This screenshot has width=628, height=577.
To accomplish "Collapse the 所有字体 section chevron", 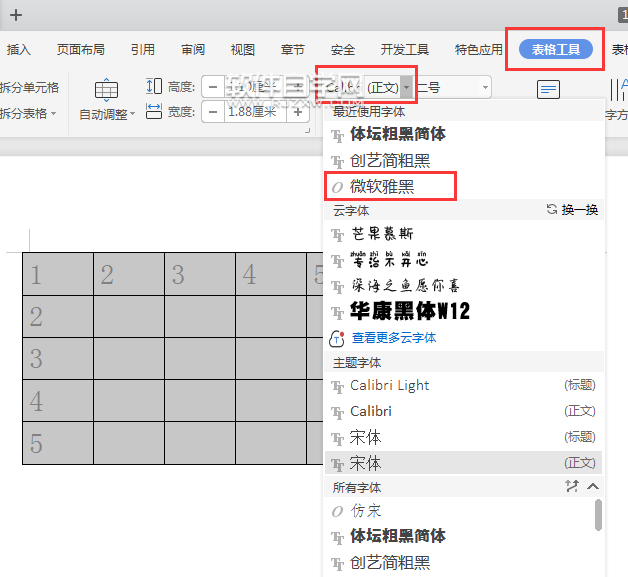I will 592,487.
